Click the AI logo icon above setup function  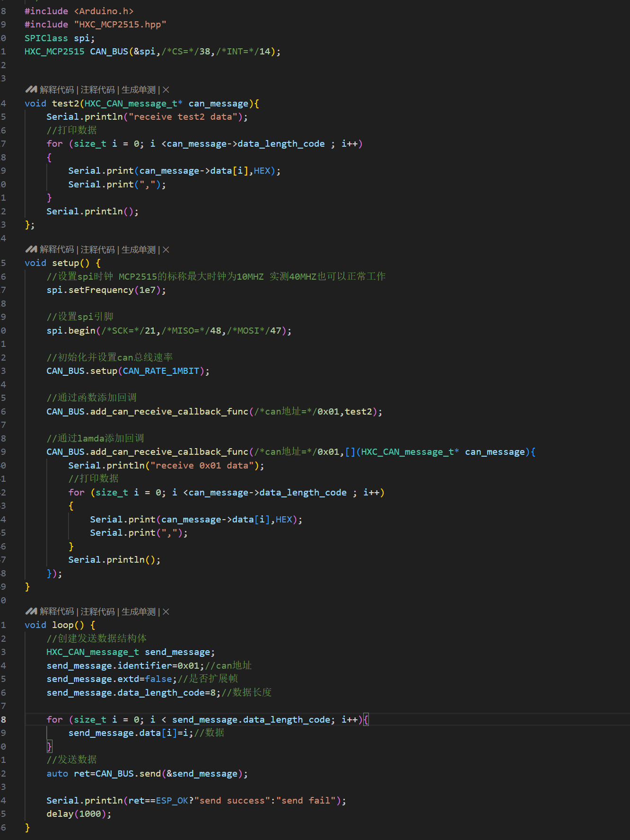[x=31, y=249]
